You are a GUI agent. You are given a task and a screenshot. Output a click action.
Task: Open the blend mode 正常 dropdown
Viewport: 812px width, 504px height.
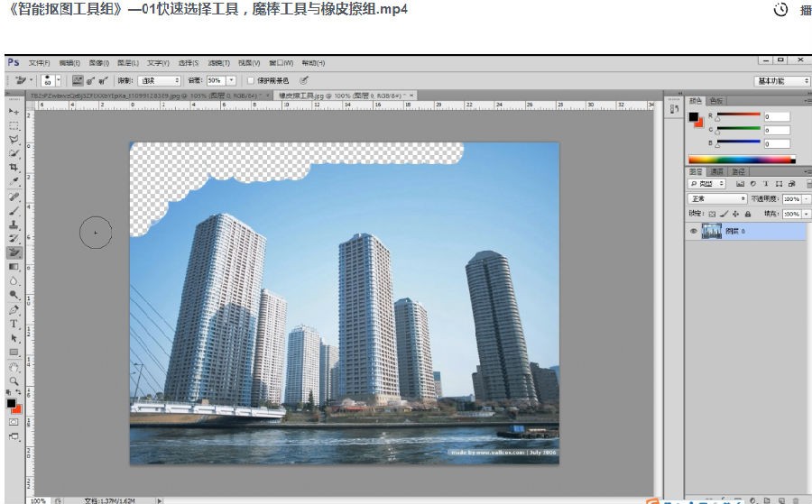coord(716,198)
